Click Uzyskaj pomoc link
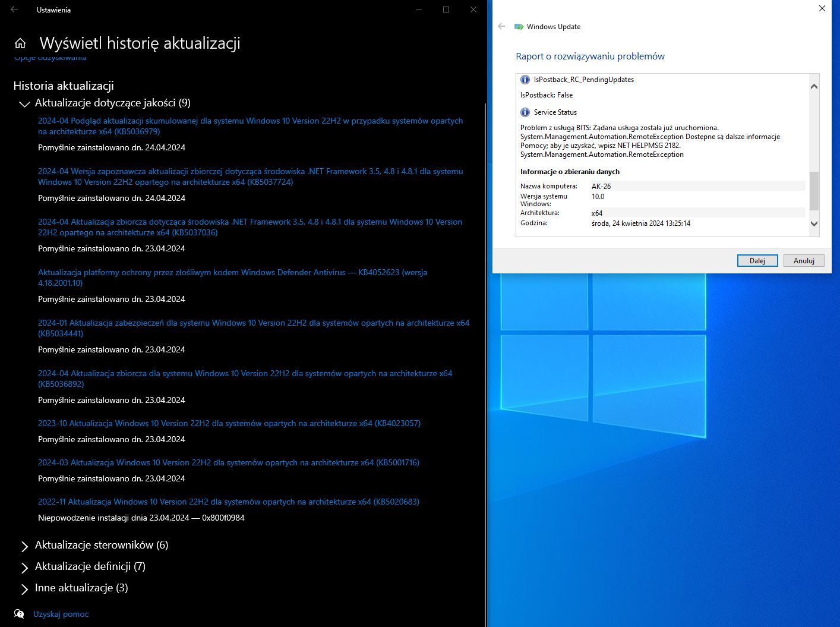 coord(61,614)
